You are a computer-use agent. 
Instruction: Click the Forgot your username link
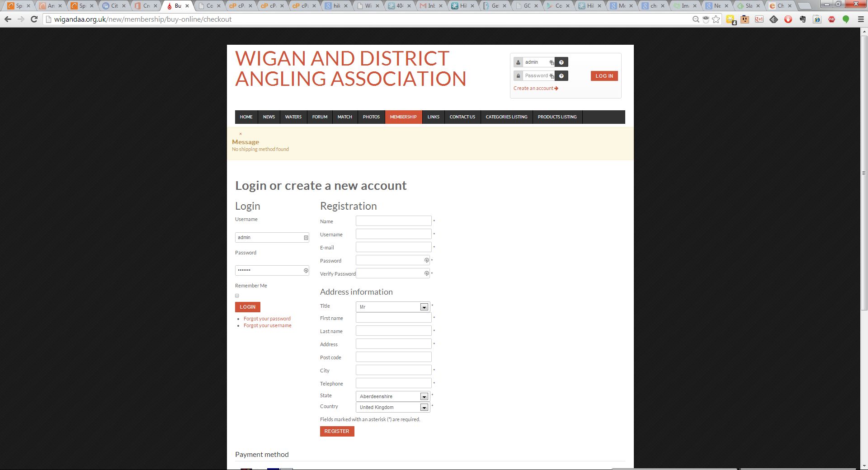click(268, 326)
